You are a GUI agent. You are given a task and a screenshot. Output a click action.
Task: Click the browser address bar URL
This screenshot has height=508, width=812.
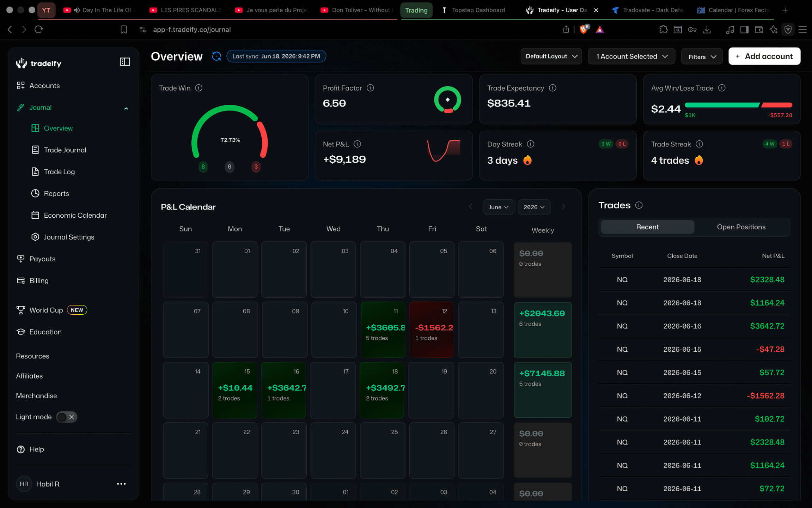(x=192, y=30)
